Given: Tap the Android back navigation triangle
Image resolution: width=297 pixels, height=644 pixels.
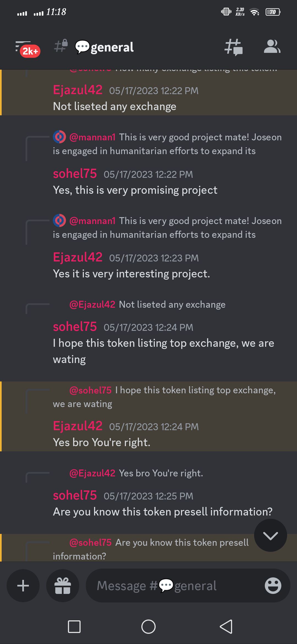Looking at the screenshot, I should (226, 627).
